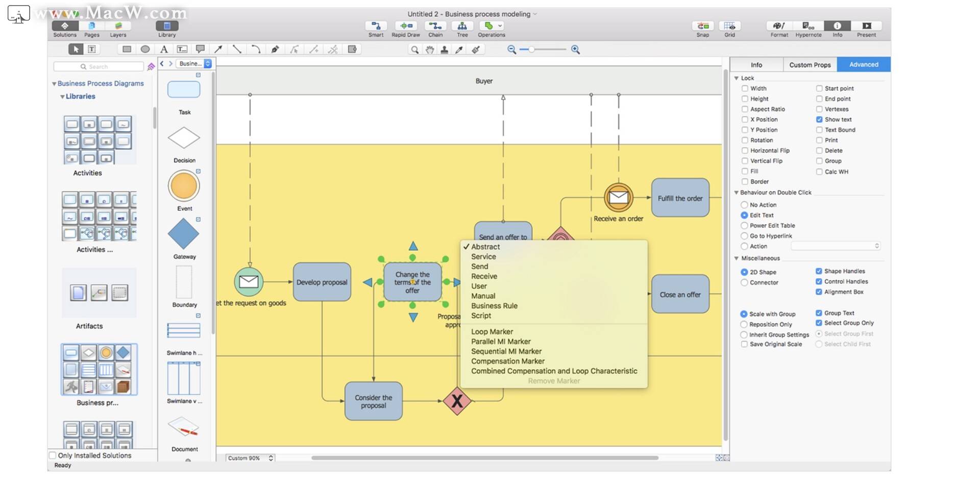The height and width of the screenshot is (480, 980).
Task: Choose Loop Marker from the context menu
Action: coord(492,331)
